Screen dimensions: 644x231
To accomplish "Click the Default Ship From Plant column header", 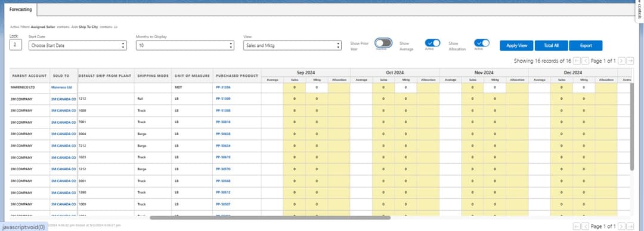I will pyautogui.click(x=106, y=76).
